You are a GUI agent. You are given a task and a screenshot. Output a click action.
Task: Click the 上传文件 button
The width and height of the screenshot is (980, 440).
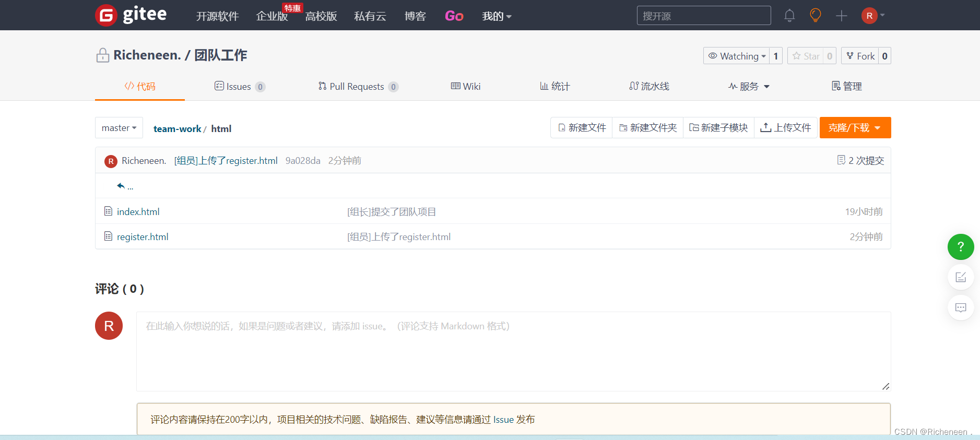(x=785, y=128)
